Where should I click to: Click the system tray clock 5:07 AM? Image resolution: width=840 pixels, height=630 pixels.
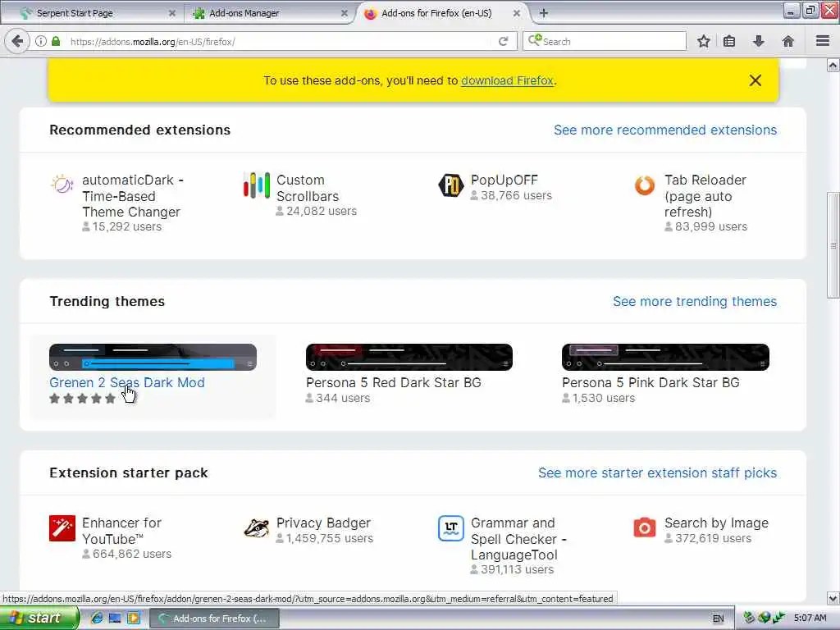810,619
